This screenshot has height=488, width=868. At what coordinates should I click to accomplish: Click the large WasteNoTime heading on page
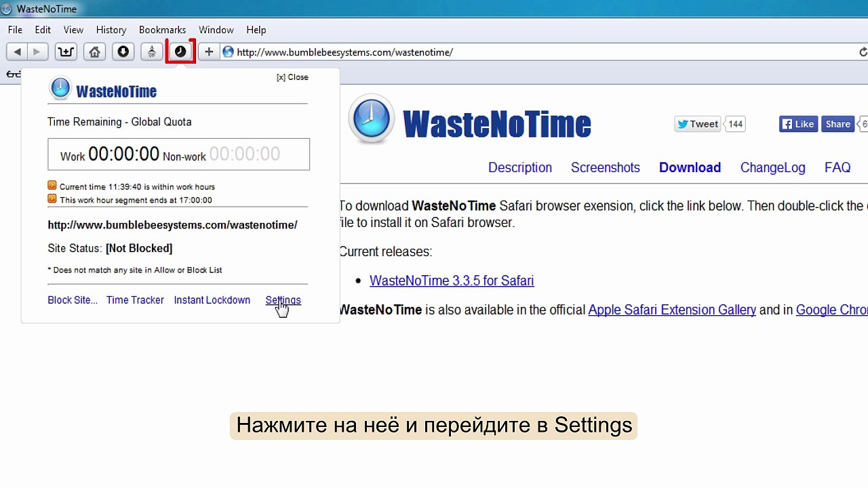[497, 124]
